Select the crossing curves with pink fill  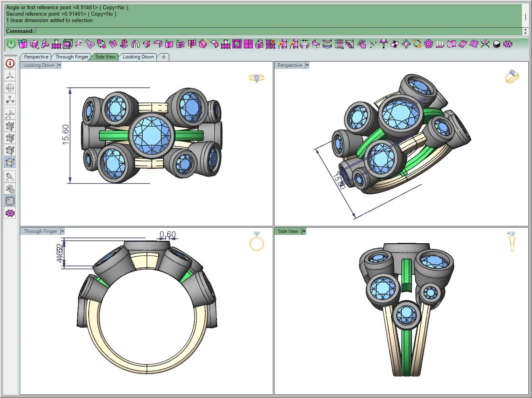pos(485,44)
